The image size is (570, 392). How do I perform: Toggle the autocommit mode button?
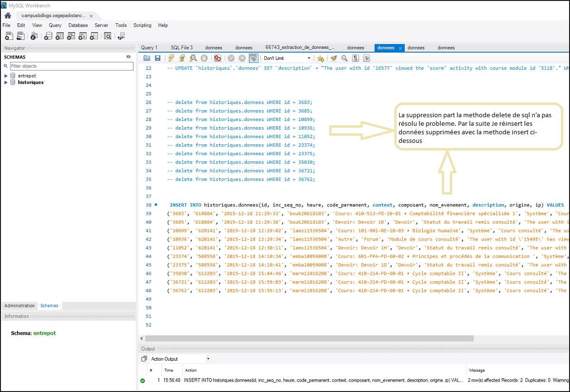point(253,58)
